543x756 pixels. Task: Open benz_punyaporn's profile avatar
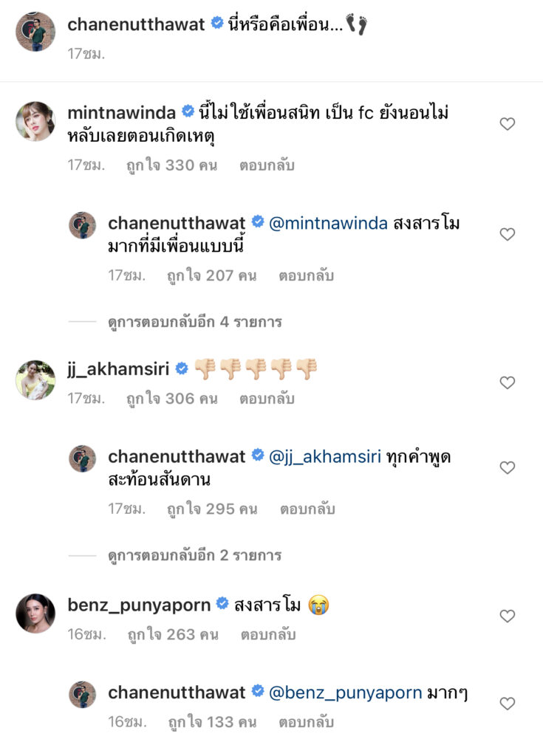click(35, 613)
